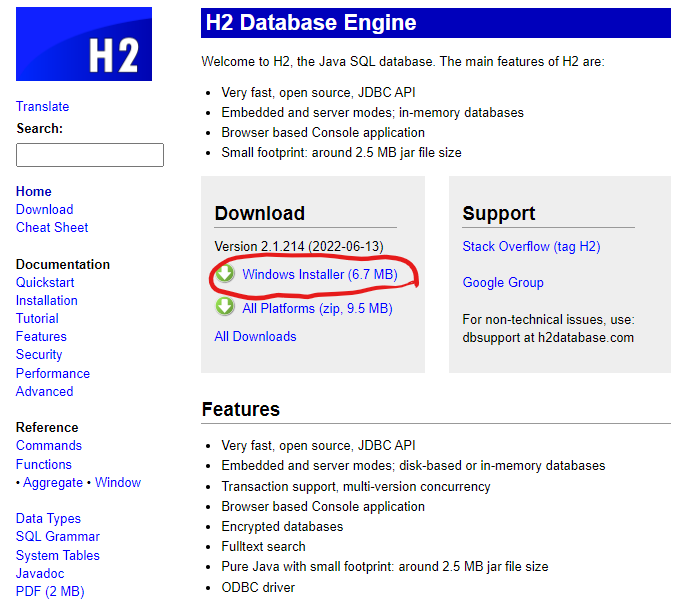The height and width of the screenshot is (607, 676).
Task: Open the Tutorial documentation
Action: coord(37,319)
